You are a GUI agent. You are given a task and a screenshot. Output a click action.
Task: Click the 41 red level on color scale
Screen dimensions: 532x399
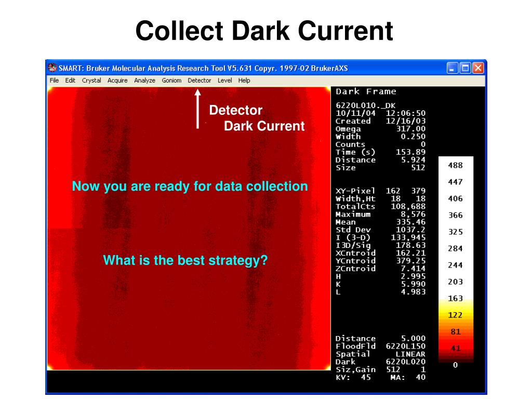[456, 348]
